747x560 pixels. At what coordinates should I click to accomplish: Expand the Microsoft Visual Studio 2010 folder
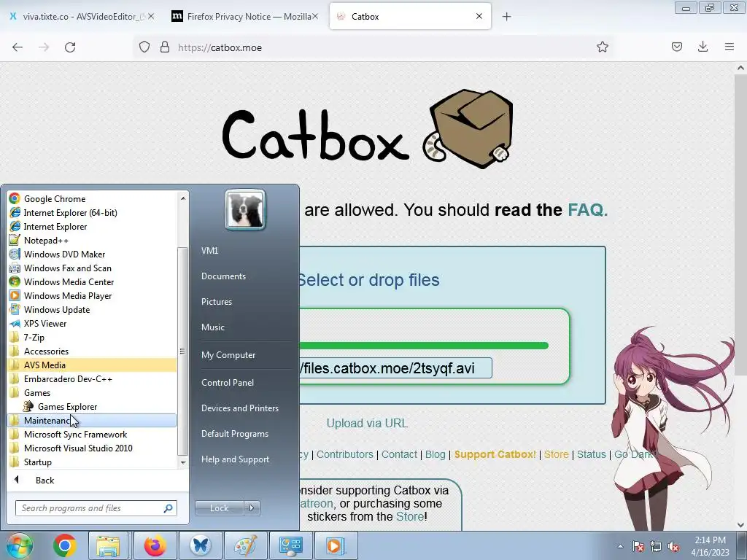(x=78, y=448)
